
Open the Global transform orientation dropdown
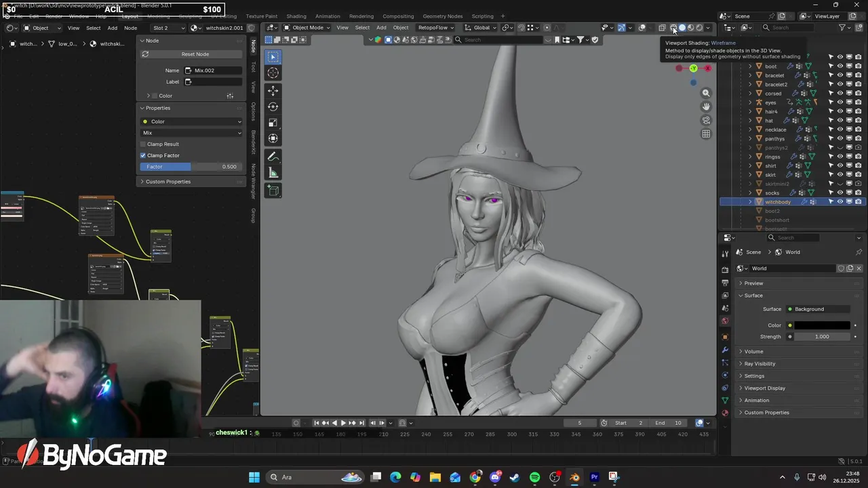tap(481, 28)
